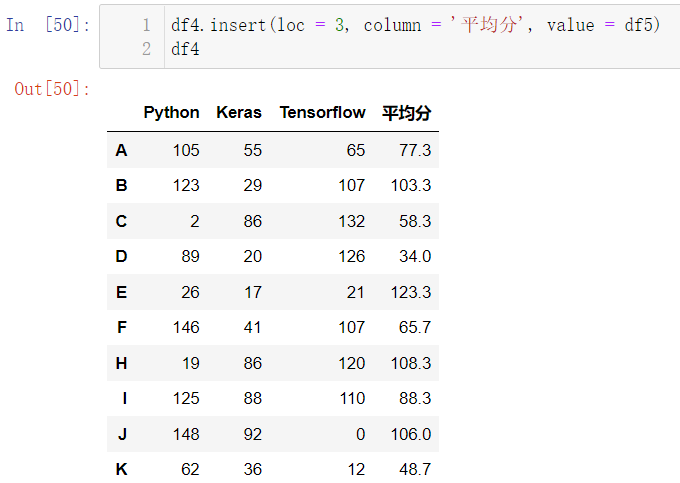The height and width of the screenshot is (483, 680).
Task: Click average value 58.3 in row C
Action: 415,221
